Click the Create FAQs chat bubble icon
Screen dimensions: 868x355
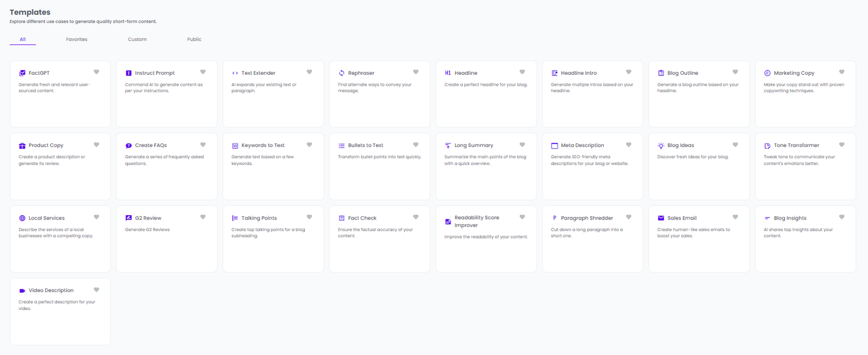(x=129, y=146)
